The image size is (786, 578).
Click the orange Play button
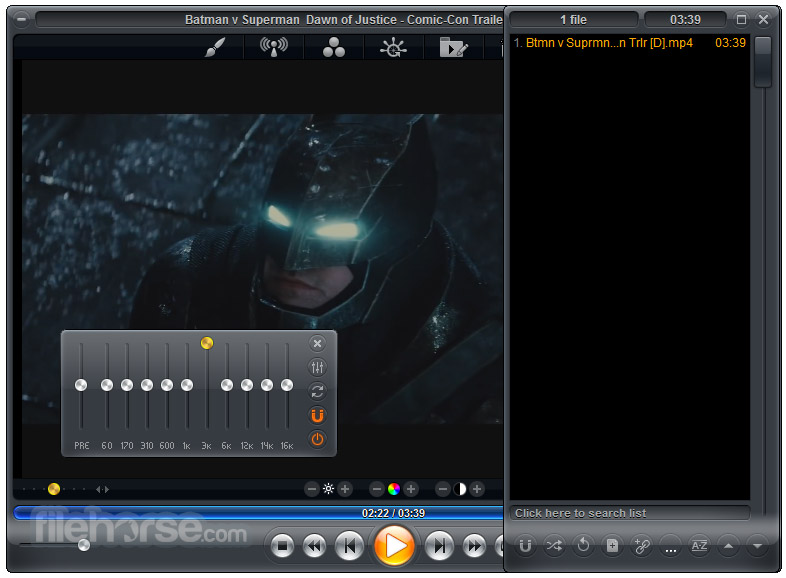pyautogui.click(x=394, y=546)
